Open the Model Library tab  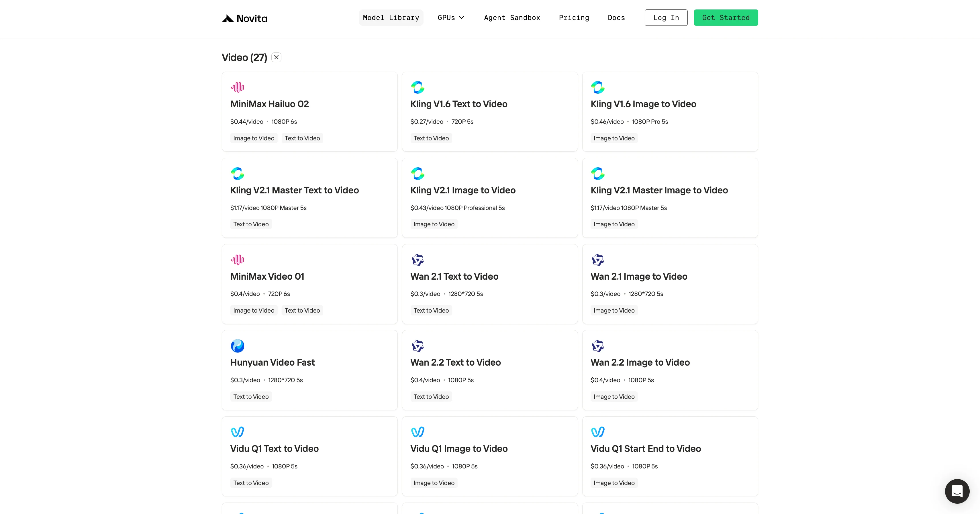(391, 17)
